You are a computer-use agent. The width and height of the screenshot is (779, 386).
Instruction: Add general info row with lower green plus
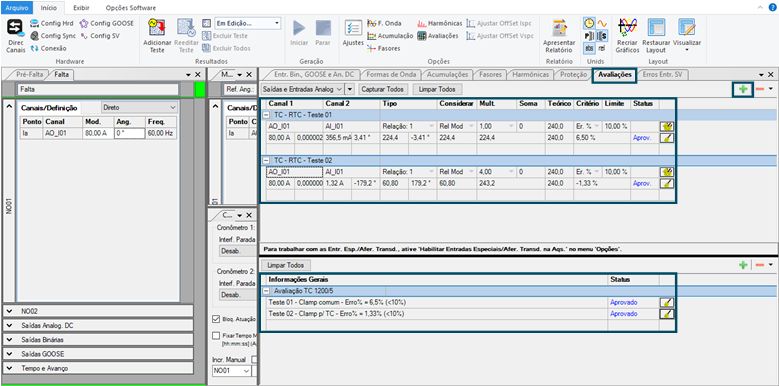[743, 265]
